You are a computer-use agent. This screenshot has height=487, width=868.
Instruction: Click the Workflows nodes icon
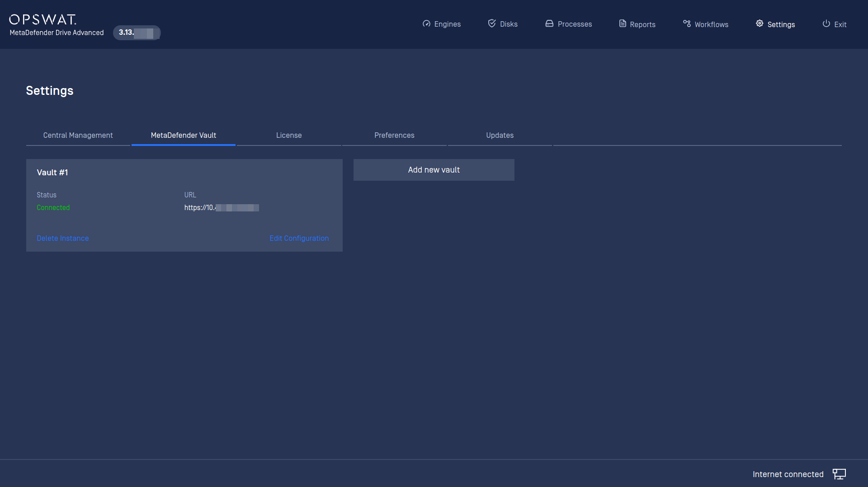coord(687,23)
